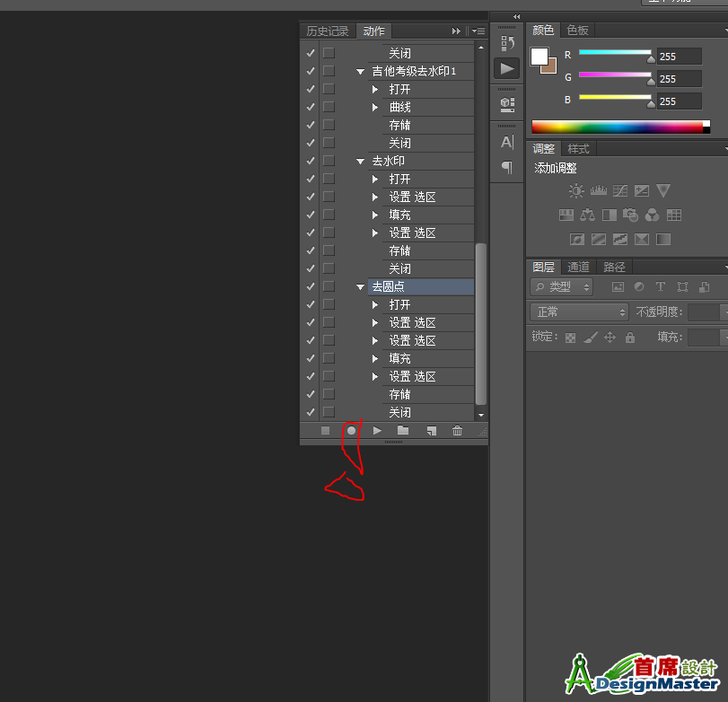Delete the selected action with trash icon
728x702 pixels.
(457, 431)
